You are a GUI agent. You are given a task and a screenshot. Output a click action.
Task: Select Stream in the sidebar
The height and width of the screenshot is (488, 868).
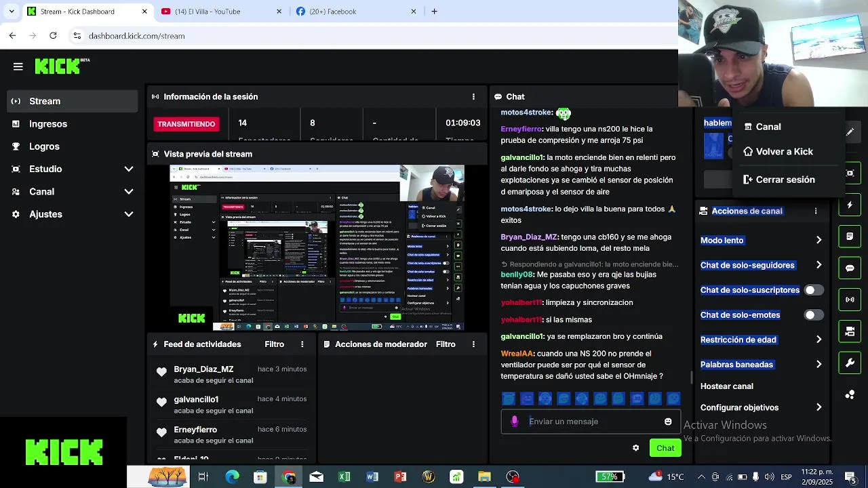coord(73,101)
